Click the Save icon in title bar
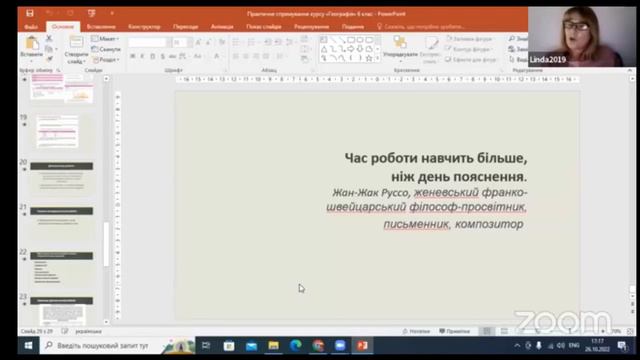Image resolution: width=640 pixels, height=360 pixels. [x=30, y=13]
